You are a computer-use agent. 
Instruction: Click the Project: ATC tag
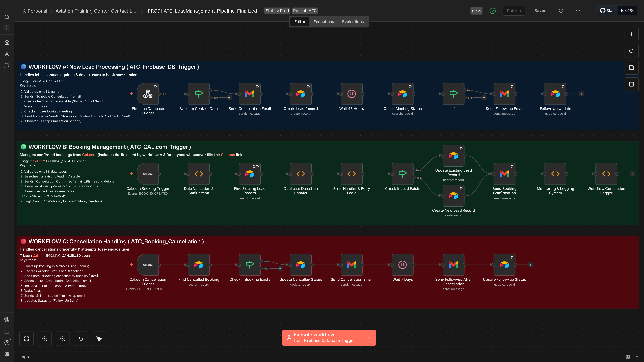[x=305, y=11]
